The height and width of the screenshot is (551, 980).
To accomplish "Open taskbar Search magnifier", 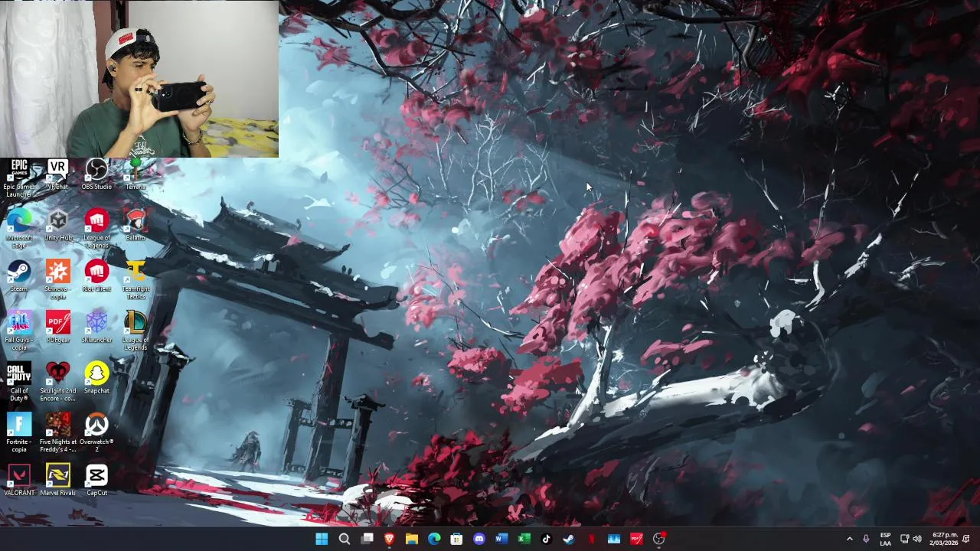I will coord(345,539).
